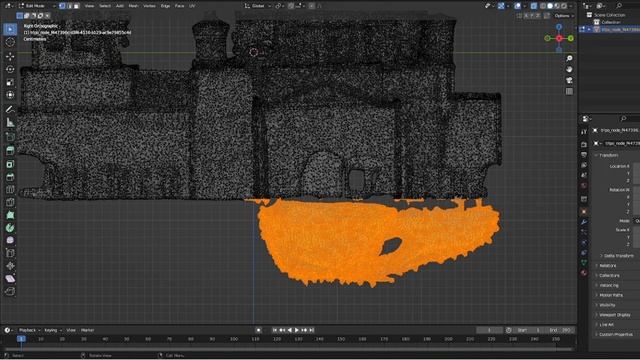The width and height of the screenshot is (640, 360).
Task: Switch perspective/orthographic grid icon
Action: click(x=569, y=91)
